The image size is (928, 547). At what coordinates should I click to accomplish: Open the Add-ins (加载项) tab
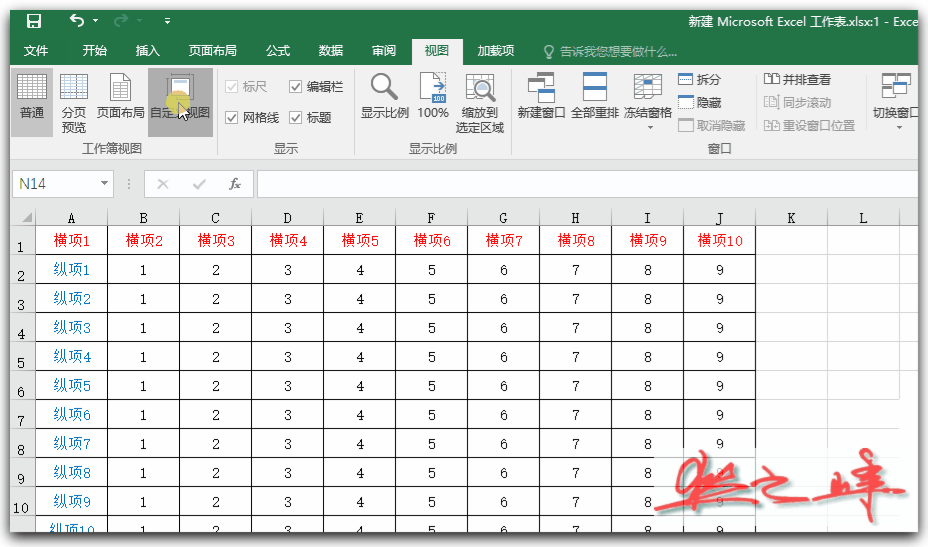coord(496,51)
